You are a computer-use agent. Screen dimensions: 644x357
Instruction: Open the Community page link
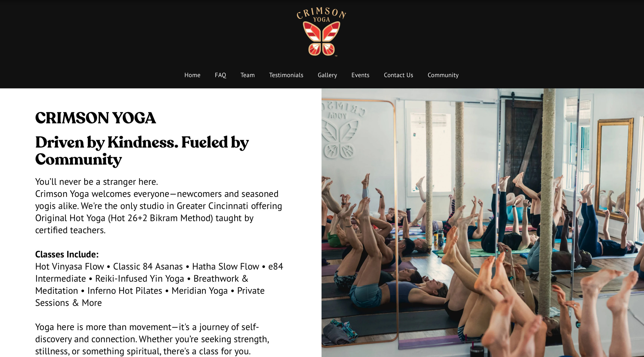coord(443,75)
